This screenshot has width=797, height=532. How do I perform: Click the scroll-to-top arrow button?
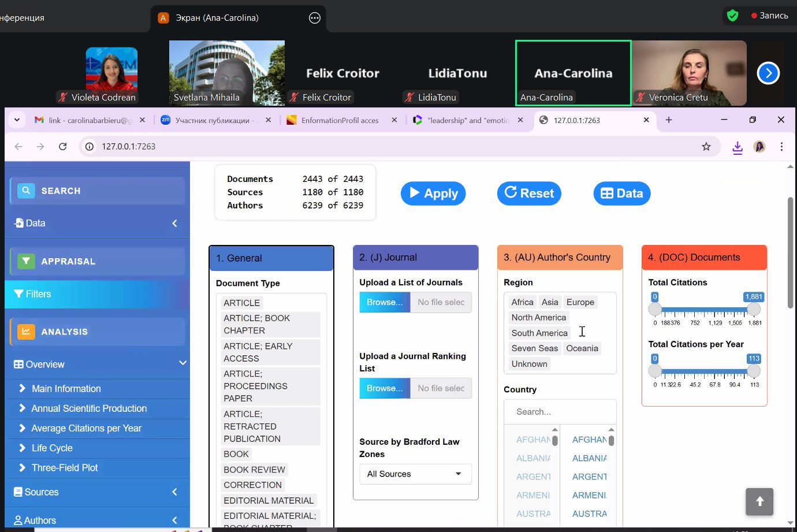(x=759, y=501)
